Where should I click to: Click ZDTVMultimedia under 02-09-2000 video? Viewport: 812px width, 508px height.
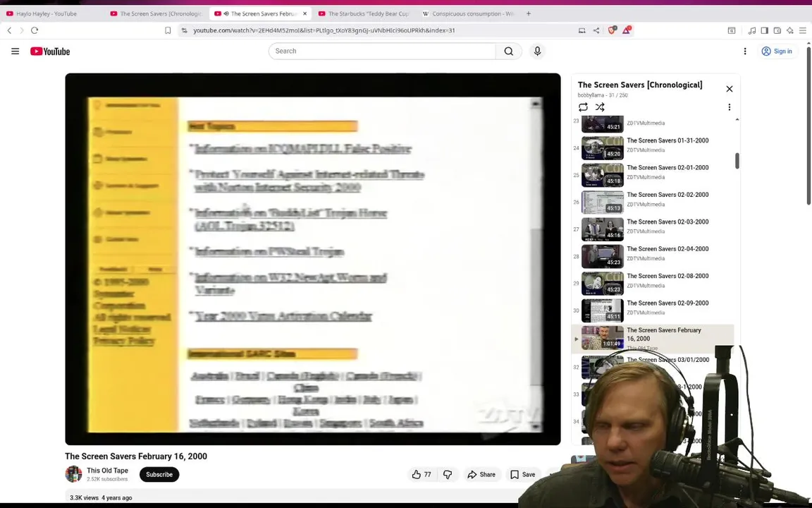click(x=646, y=313)
